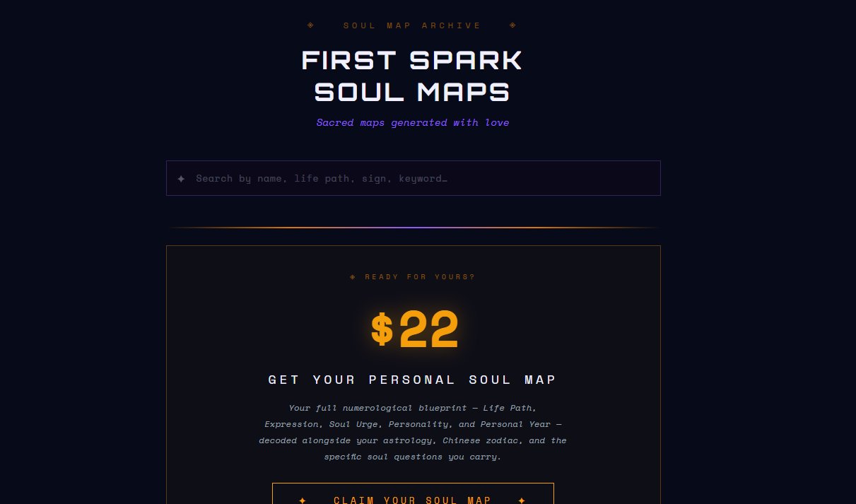This screenshot has width=856, height=504.
Task: Click the READY FOR YOURS? label
Action: pyautogui.click(x=420, y=276)
